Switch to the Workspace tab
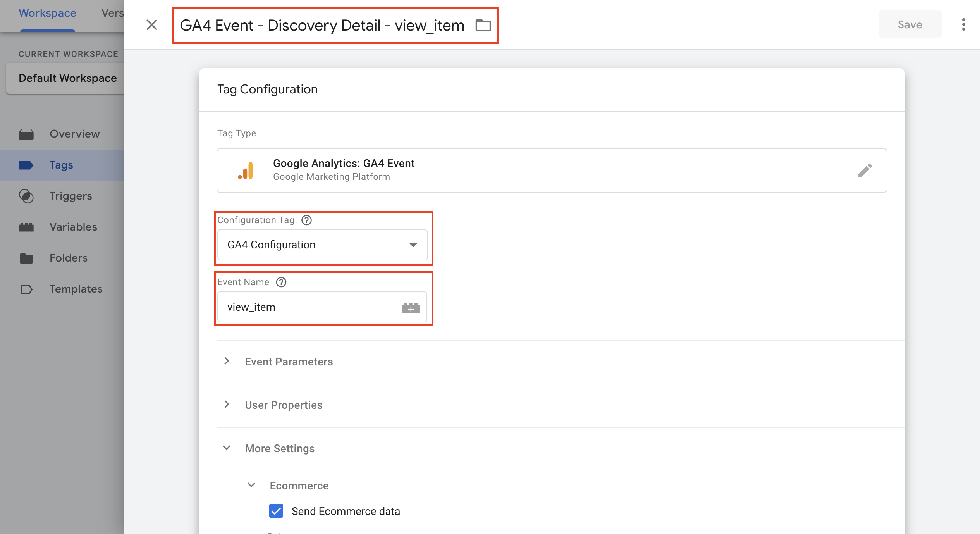Image resolution: width=980 pixels, height=534 pixels. (47, 13)
